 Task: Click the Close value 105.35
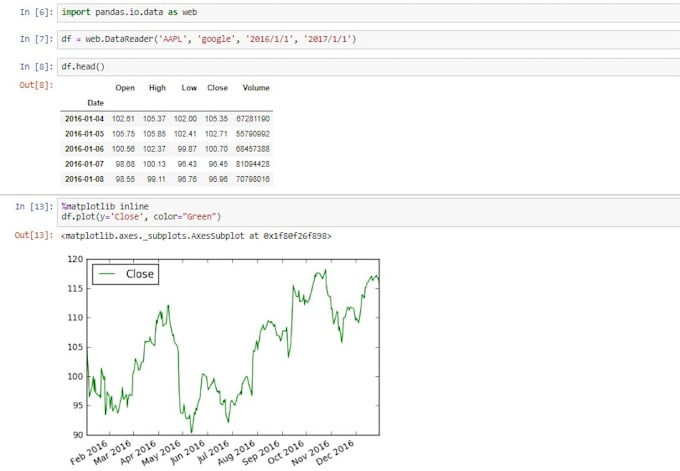[x=216, y=119]
